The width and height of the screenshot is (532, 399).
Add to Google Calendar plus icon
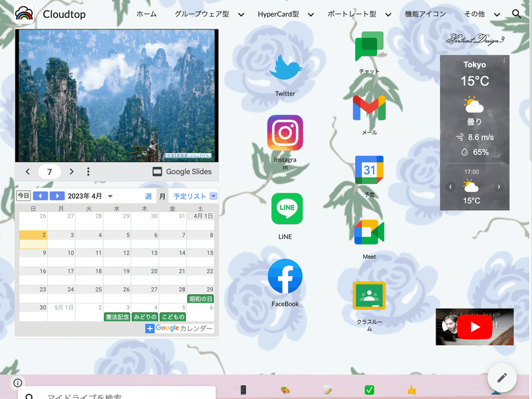pyautogui.click(x=150, y=329)
